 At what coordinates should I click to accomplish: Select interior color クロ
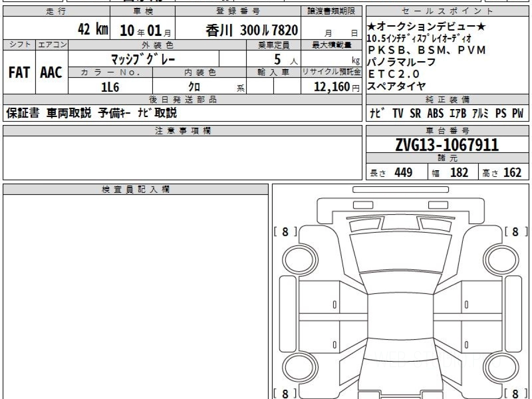[x=194, y=87]
